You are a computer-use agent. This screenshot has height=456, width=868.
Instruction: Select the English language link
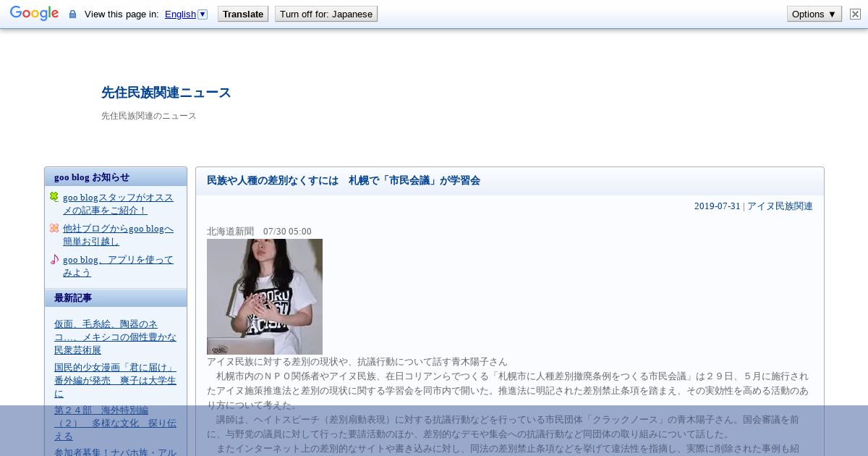[x=180, y=14]
